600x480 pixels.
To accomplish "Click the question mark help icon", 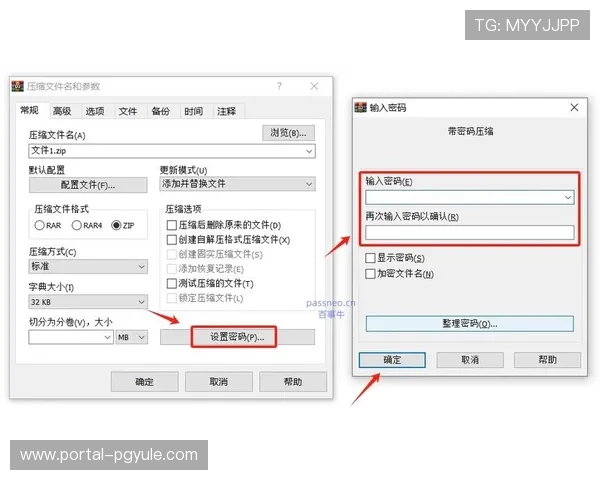I will (x=279, y=86).
